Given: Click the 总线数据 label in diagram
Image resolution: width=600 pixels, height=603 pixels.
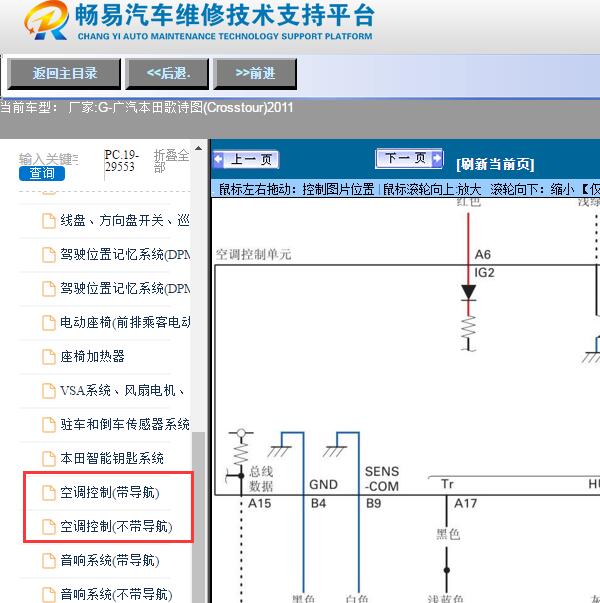Looking at the screenshot, I should pos(261,479).
